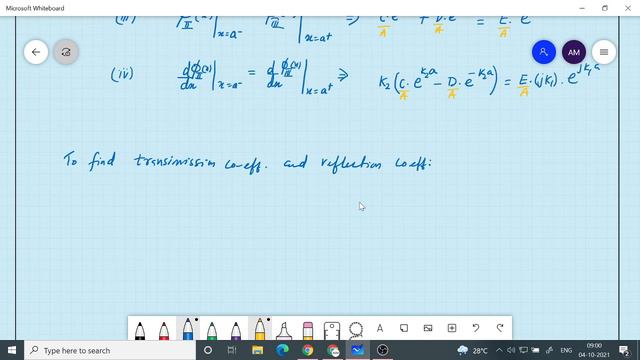640x360 pixels.
Task: Open the share/invite people button
Action: tap(544, 52)
